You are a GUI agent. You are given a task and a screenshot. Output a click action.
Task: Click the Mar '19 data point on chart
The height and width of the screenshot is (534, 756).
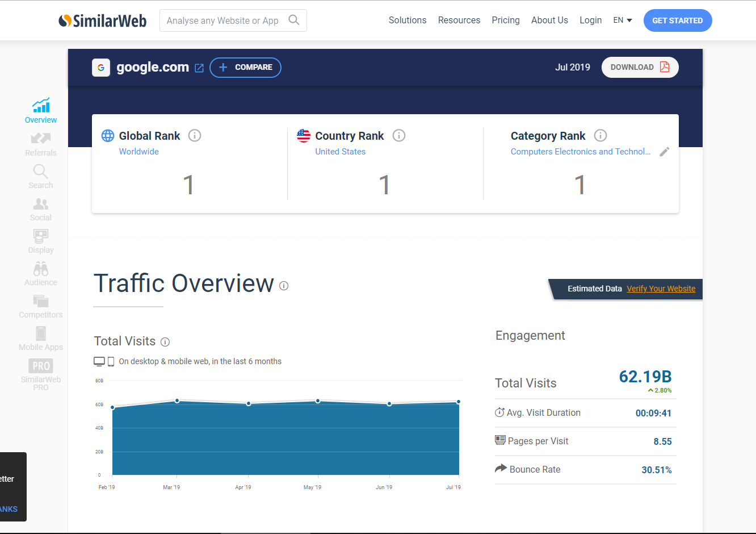[177, 400]
